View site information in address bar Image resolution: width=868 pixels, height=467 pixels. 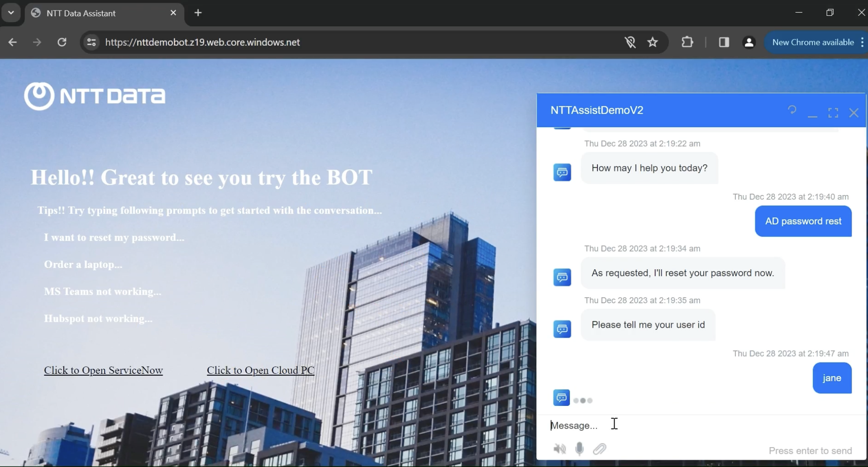[91, 42]
